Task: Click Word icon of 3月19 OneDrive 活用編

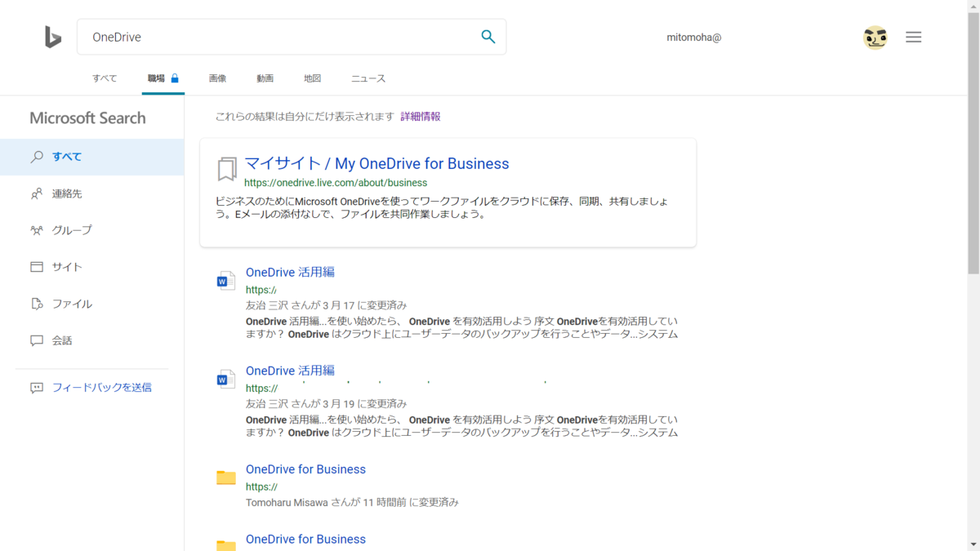Action: [x=225, y=380]
